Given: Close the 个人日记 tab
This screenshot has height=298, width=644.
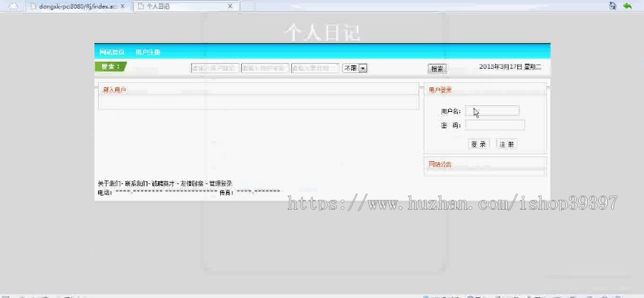Looking at the screenshot, I should 230,6.
